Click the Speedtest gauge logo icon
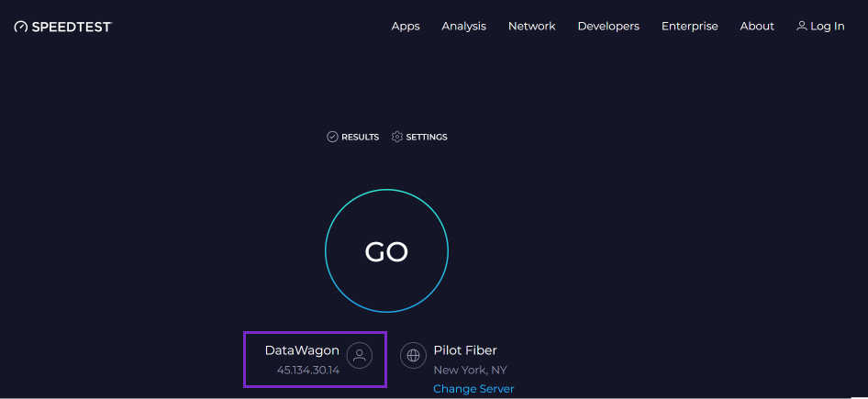 pyautogui.click(x=20, y=27)
